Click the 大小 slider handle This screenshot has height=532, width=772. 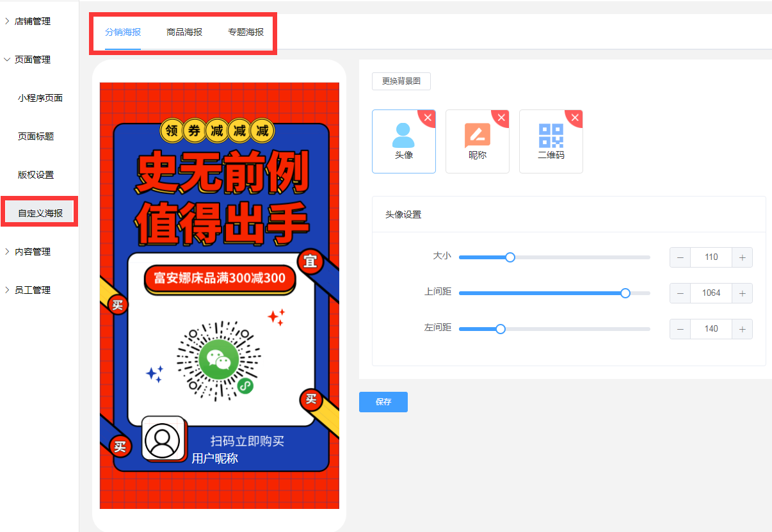[x=510, y=257]
